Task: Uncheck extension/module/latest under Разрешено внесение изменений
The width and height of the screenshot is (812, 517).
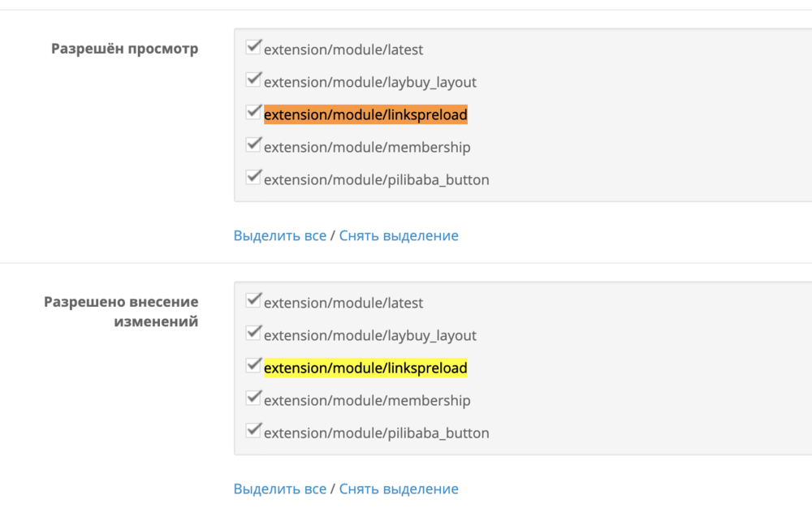Action: click(x=253, y=301)
